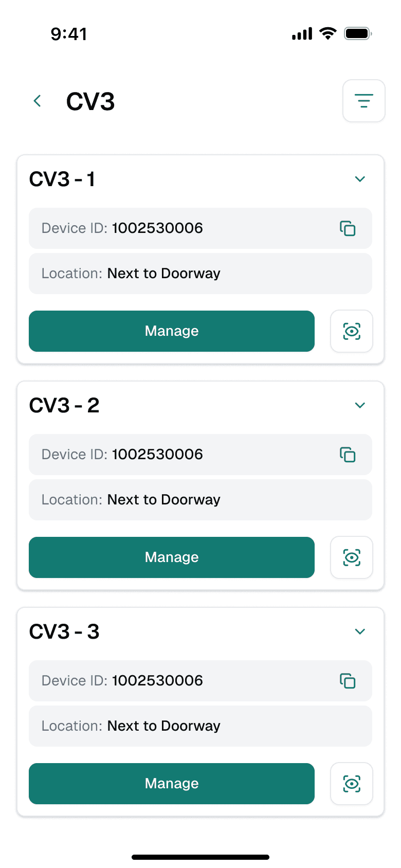The image size is (401, 868).
Task: Tap the eye scan icon for CV3 - 1
Action: coord(352,331)
